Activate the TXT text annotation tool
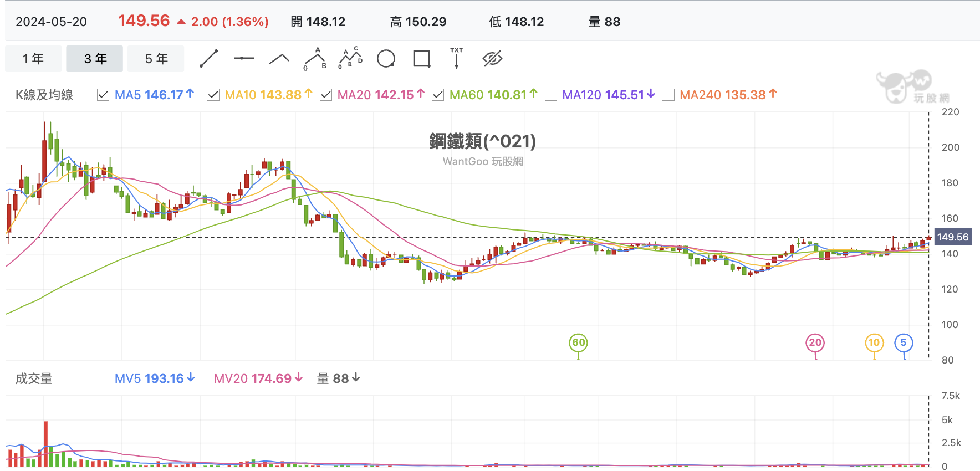The image size is (980, 471). [x=456, y=58]
